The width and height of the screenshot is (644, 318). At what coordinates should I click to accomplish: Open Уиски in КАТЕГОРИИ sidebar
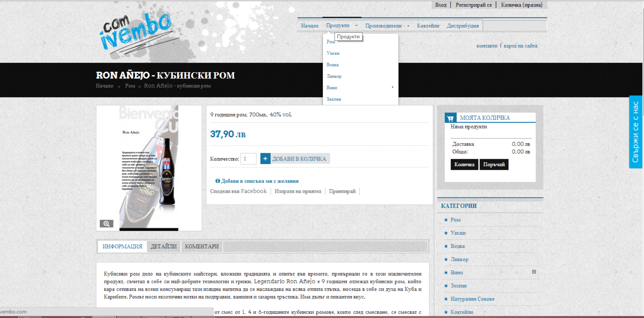[x=458, y=233]
